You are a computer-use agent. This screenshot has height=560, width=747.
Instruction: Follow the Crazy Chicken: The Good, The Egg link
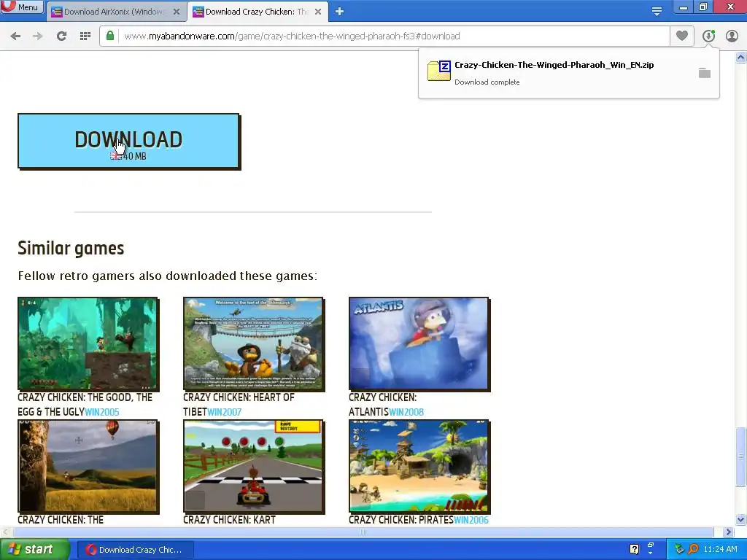pyautogui.click(x=85, y=404)
